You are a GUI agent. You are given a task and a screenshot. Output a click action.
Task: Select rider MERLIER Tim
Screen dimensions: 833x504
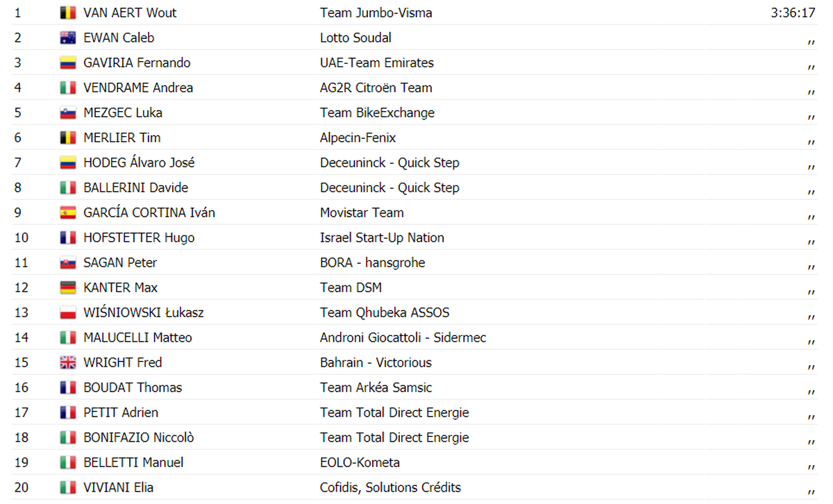[122, 137]
